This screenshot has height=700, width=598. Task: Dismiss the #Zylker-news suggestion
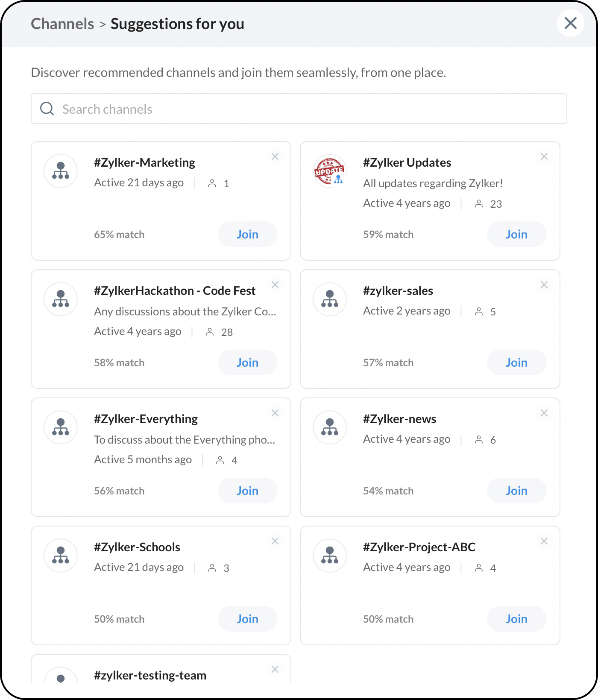[x=544, y=413]
